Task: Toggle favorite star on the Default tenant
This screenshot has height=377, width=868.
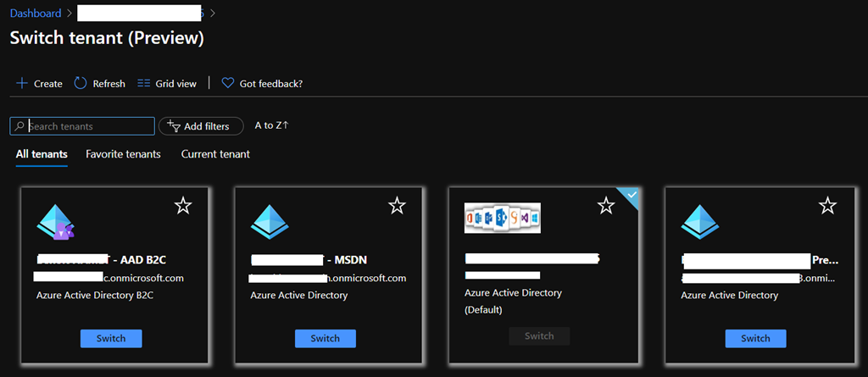Action: click(605, 206)
